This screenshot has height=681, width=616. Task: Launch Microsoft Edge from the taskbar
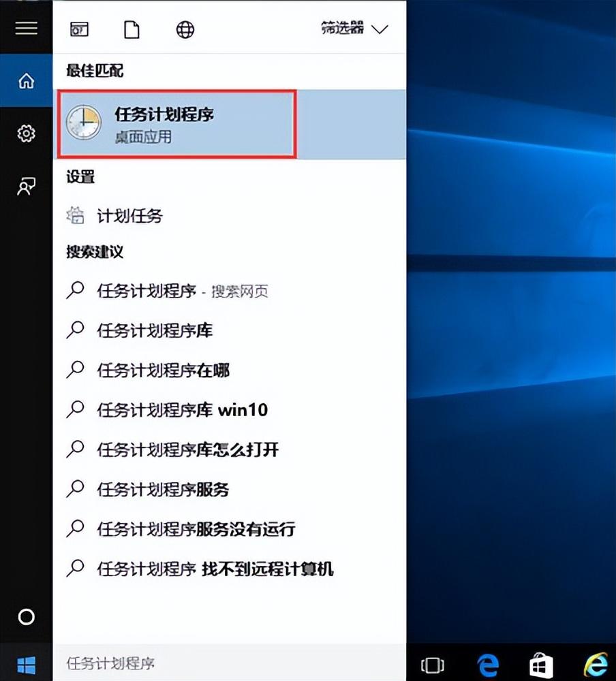click(x=489, y=663)
